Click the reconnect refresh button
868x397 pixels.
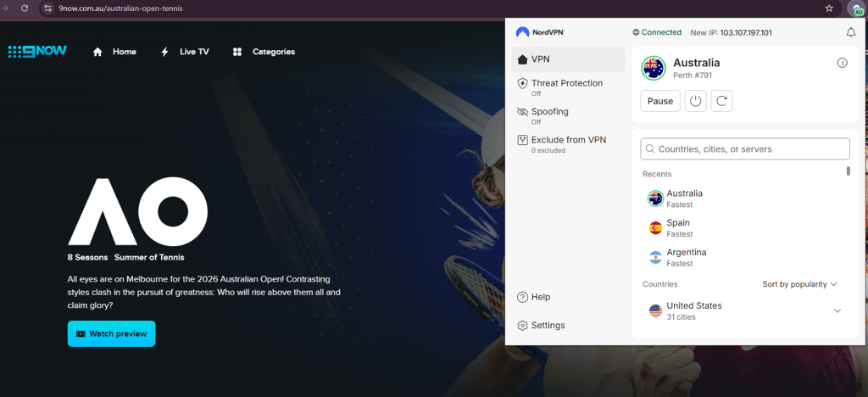point(721,101)
